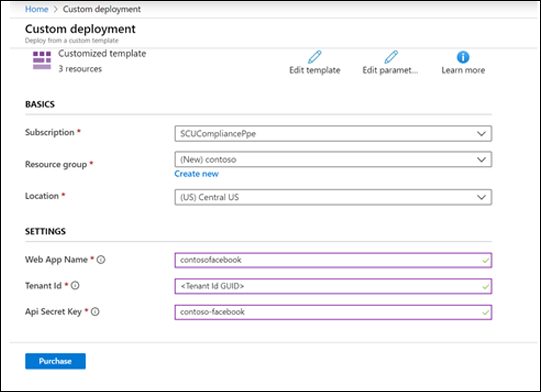This screenshot has width=541, height=392.
Task: Click the Edit template label
Action: 315,70
